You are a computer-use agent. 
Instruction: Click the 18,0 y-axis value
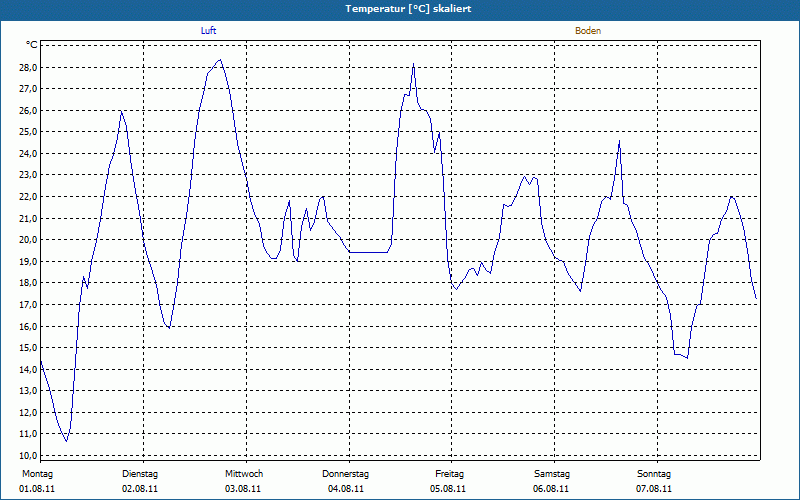[x=28, y=283]
